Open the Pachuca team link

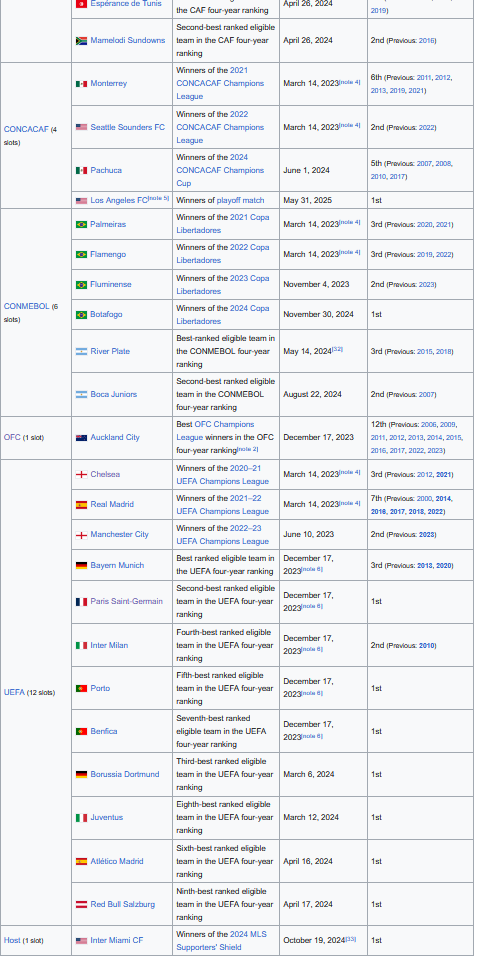click(x=106, y=170)
